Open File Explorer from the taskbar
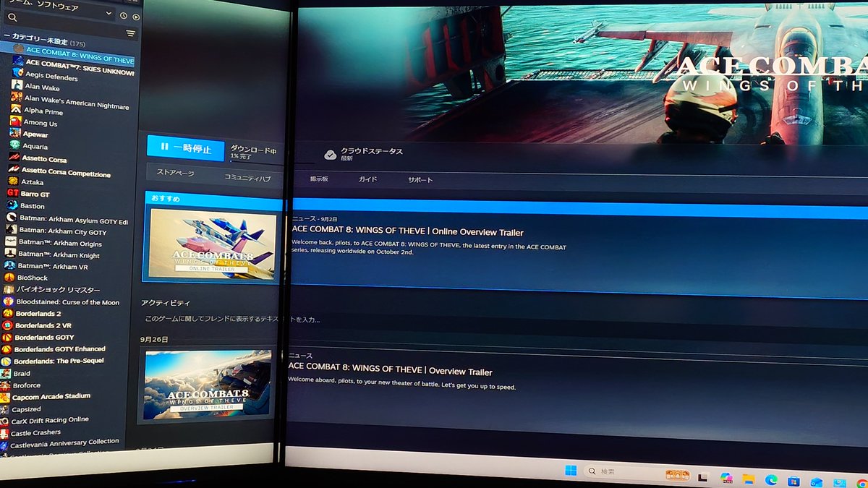868x488 pixels. (748, 479)
